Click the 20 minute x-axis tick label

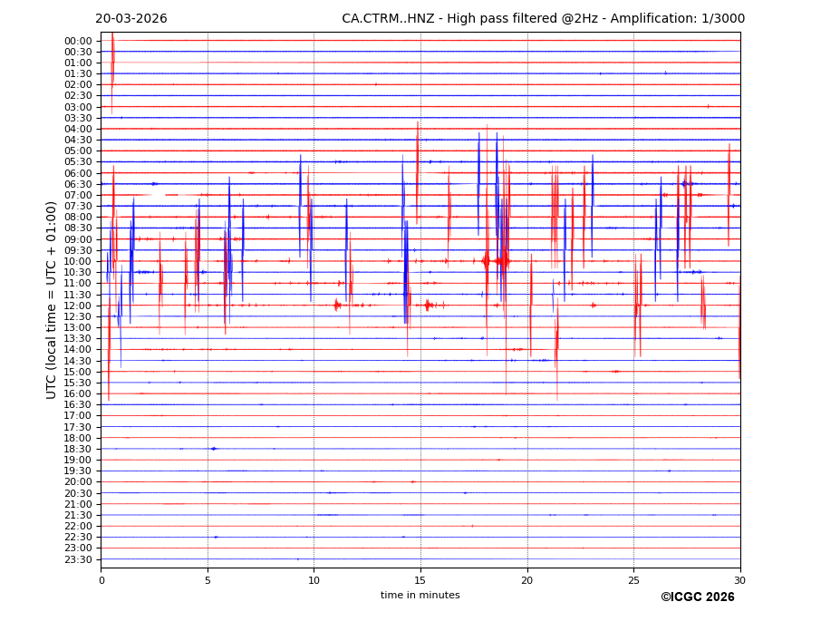(x=526, y=580)
